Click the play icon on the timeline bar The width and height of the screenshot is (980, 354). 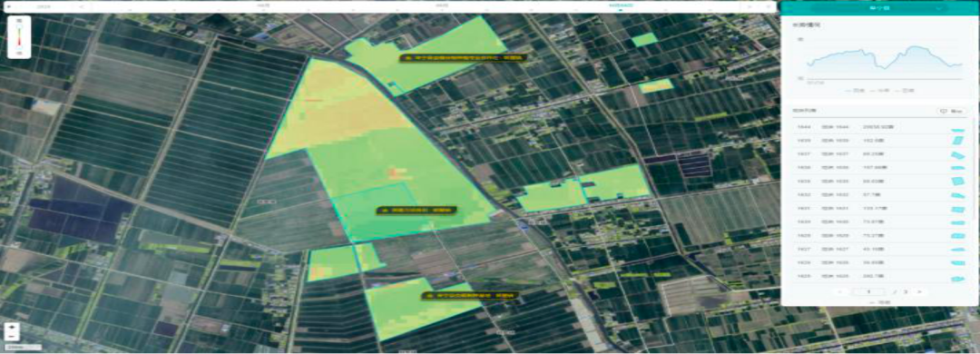click(8, 5)
